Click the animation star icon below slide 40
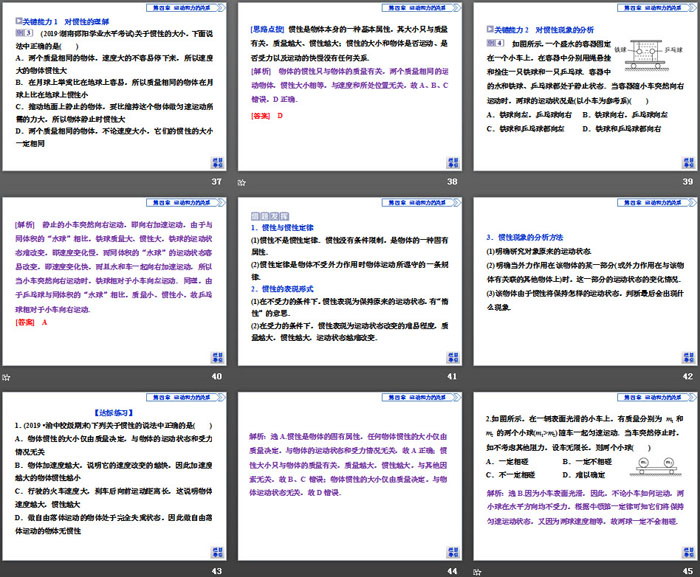The image size is (700, 577). coord(5,377)
